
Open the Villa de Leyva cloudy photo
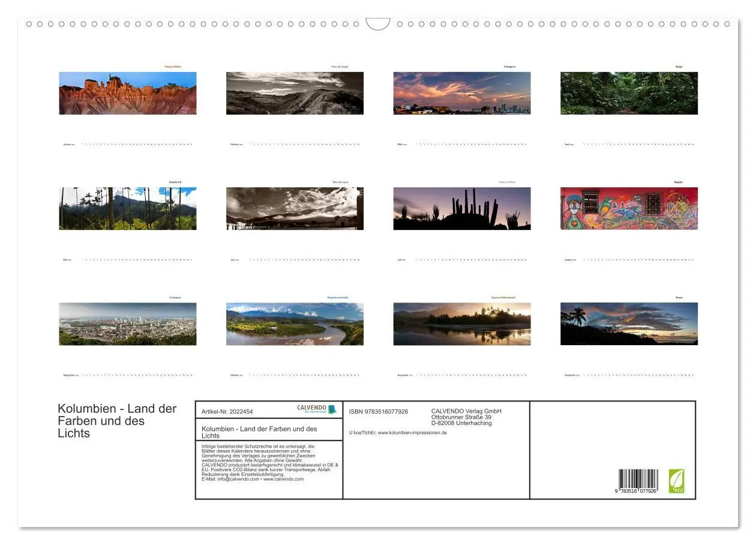point(295,208)
